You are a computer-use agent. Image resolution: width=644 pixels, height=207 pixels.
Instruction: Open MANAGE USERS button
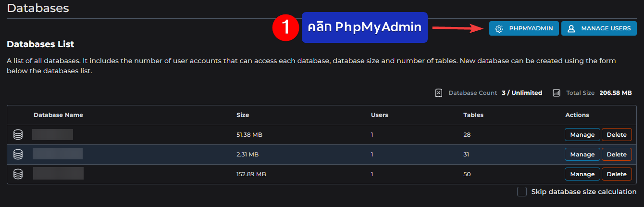coord(599,28)
